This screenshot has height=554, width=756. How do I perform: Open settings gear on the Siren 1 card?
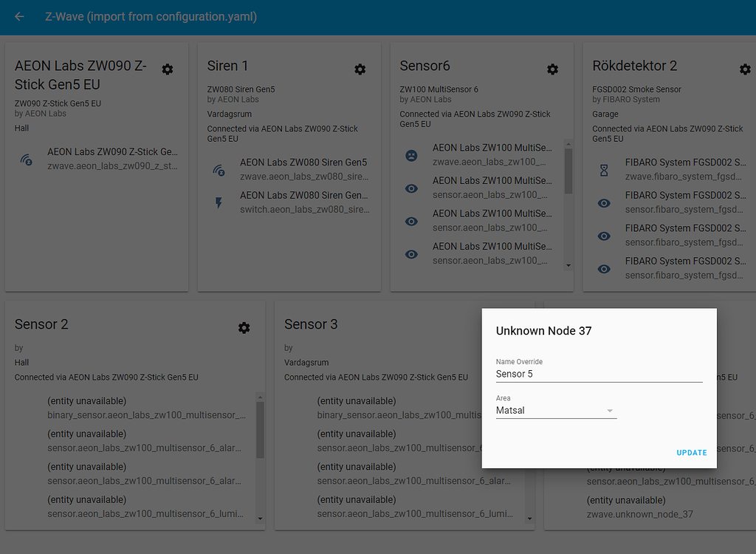coord(360,69)
